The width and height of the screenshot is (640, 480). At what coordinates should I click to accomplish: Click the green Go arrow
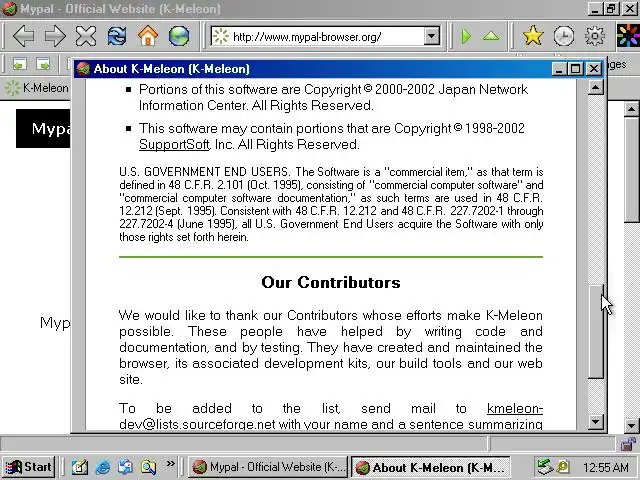(466, 37)
